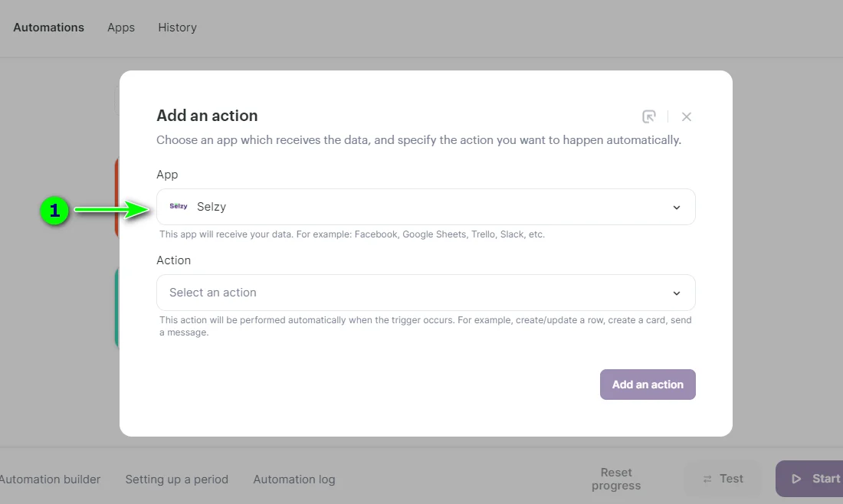The height and width of the screenshot is (504, 843).
Task: Click Reset progress
Action: 616,478
